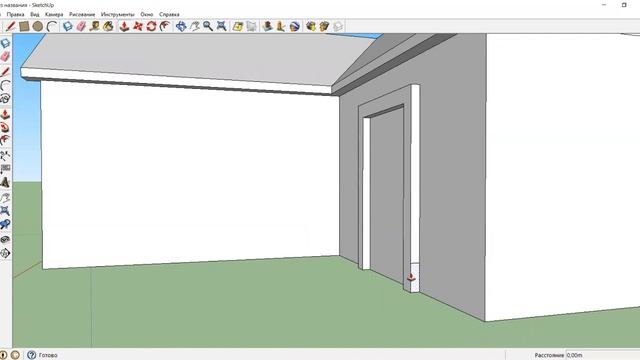The width and height of the screenshot is (640, 360).
Task: Select the Arc tool in top toolbar
Action: [51, 27]
